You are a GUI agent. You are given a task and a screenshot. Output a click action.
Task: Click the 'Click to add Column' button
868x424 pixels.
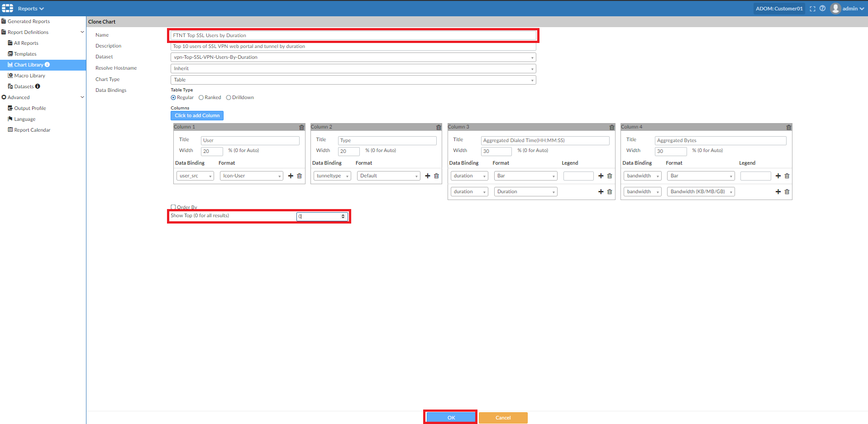point(197,116)
